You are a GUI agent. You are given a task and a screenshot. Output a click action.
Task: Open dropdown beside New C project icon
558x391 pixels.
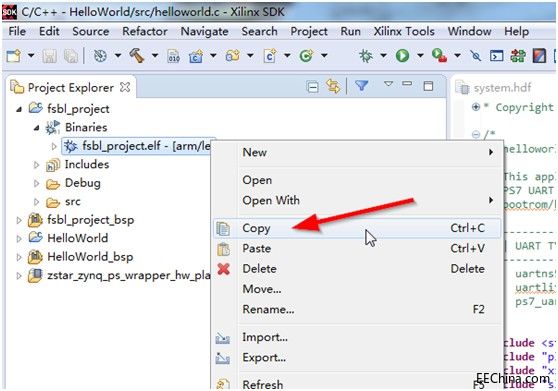[x=213, y=56]
